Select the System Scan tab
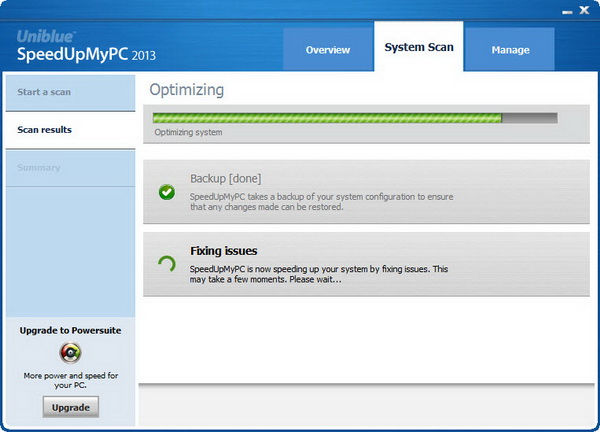Viewport: 600px width, 432px height. point(419,47)
